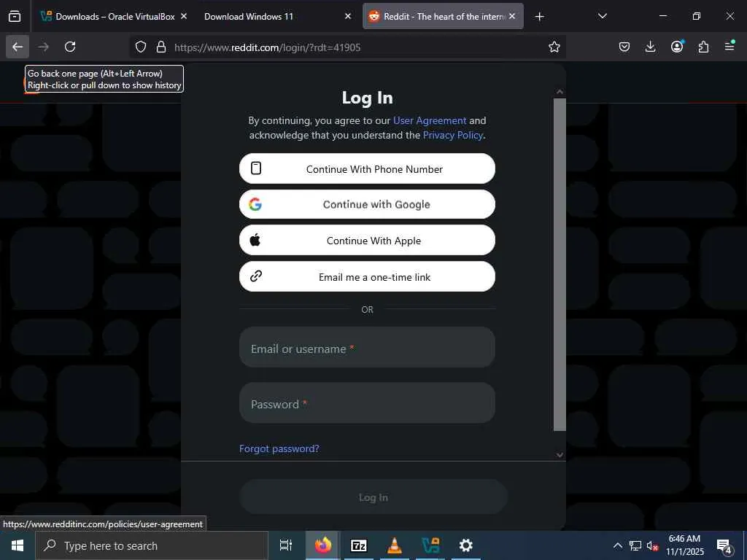Click the forward navigation arrow
This screenshot has width=747, height=560.
(43, 47)
